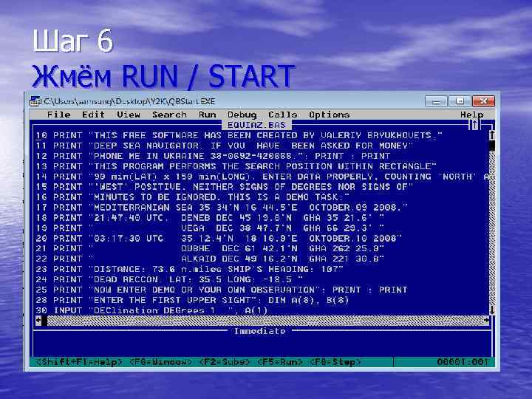This screenshot has height=399, width=532.
Task: Click line 11 DEEP SEA NAVIGATOR text
Action: pyautogui.click(x=146, y=146)
